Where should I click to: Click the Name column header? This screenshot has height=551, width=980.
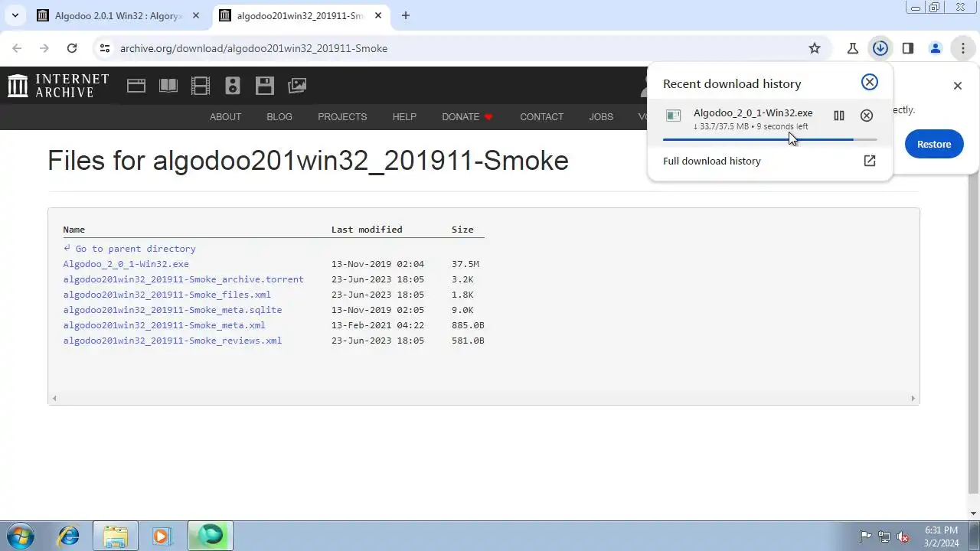(73, 230)
